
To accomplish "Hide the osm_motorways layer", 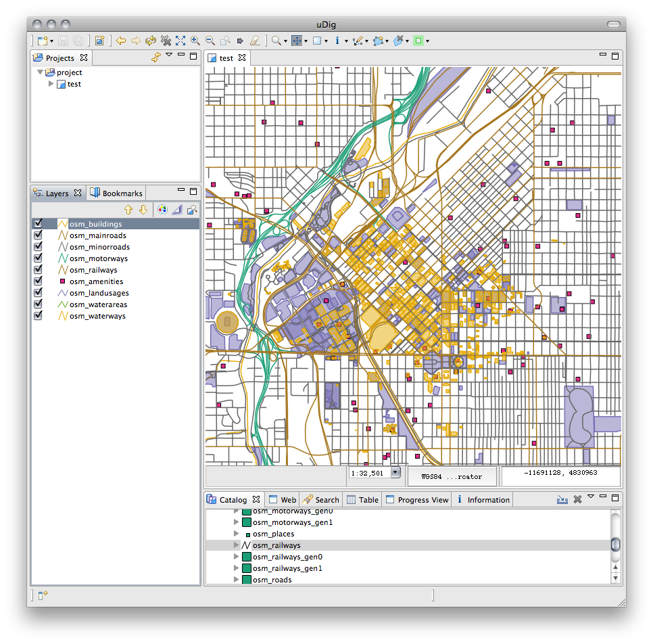I will (39, 258).
